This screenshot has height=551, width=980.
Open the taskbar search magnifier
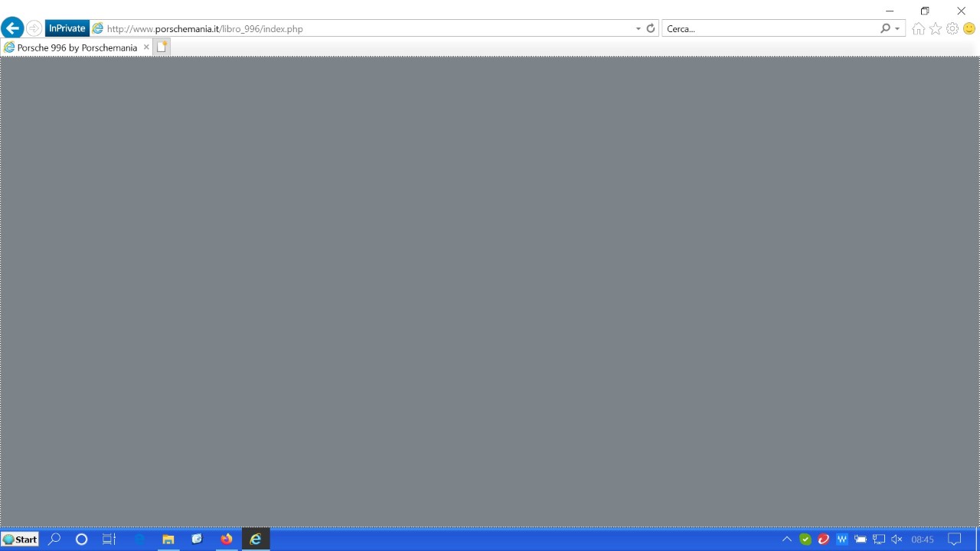click(x=54, y=540)
